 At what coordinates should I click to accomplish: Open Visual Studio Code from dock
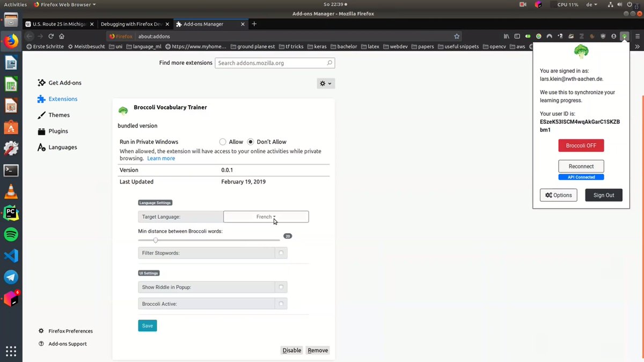click(x=11, y=256)
